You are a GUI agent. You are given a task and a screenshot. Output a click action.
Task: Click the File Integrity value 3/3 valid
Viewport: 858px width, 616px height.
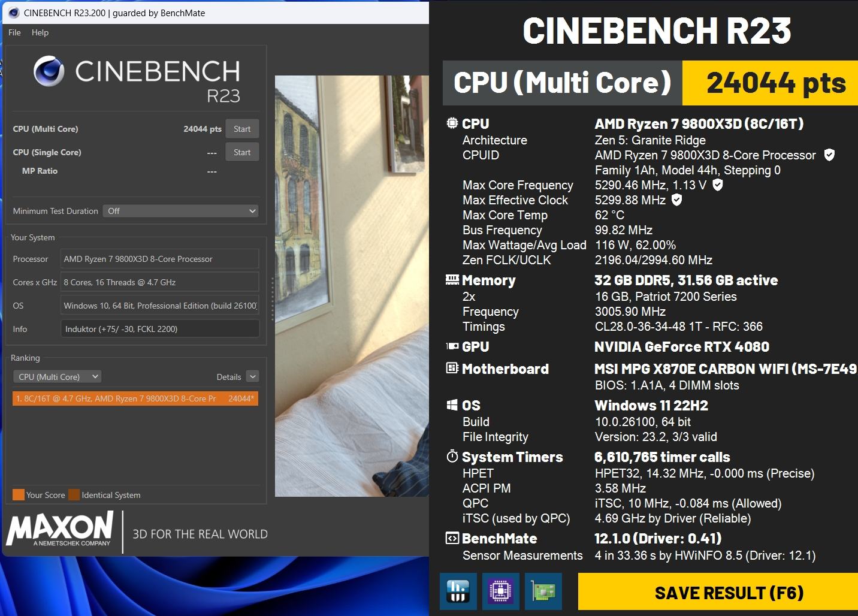click(656, 437)
